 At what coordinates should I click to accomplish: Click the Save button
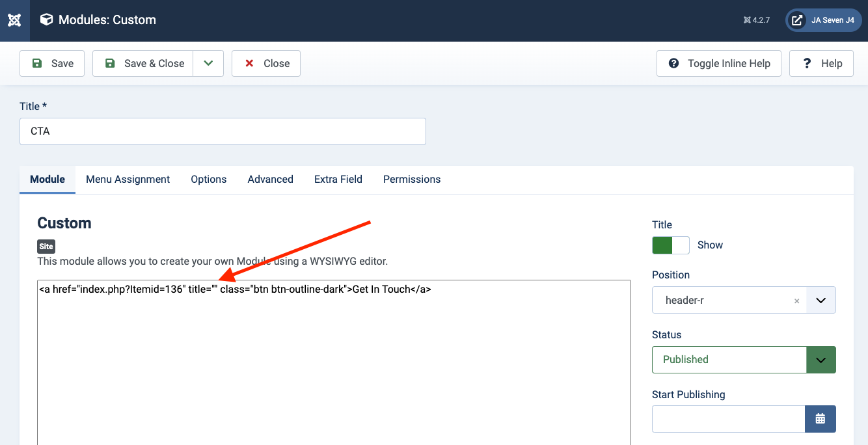[x=52, y=63]
